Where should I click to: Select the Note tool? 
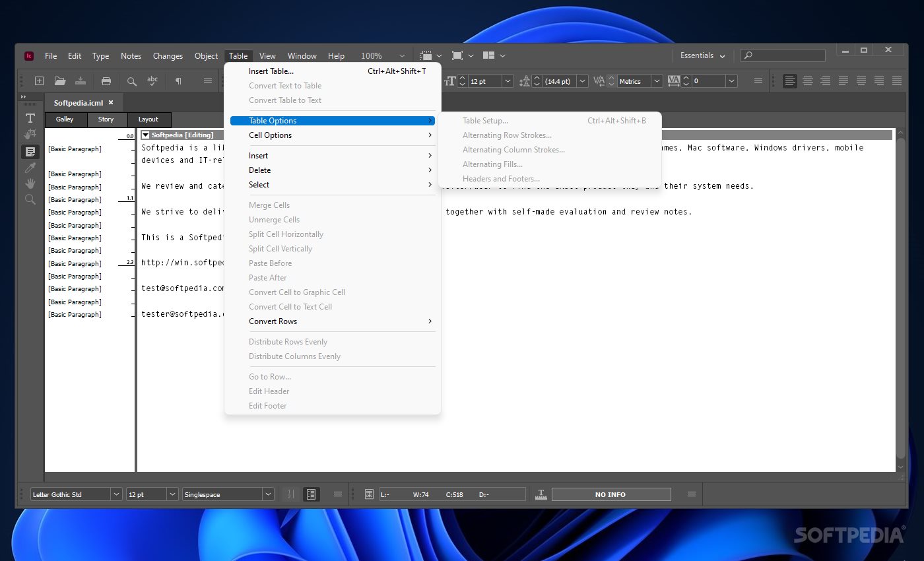(x=30, y=151)
